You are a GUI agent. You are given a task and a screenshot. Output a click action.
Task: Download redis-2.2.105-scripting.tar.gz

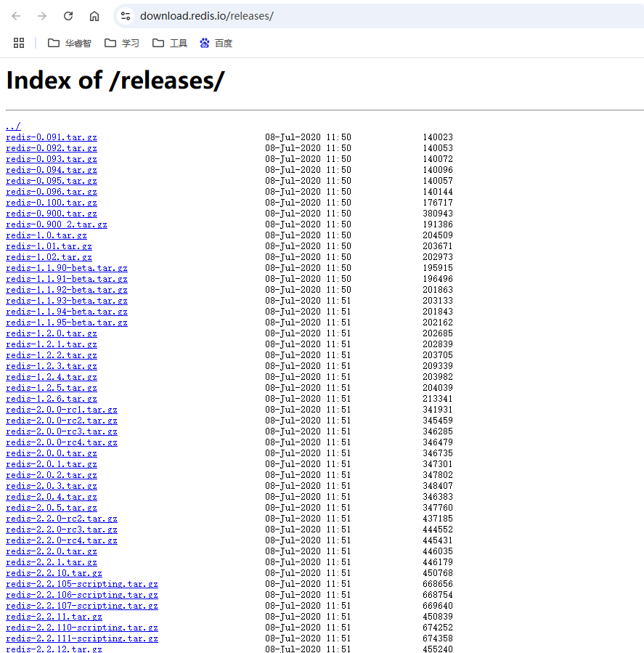click(82, 583)
